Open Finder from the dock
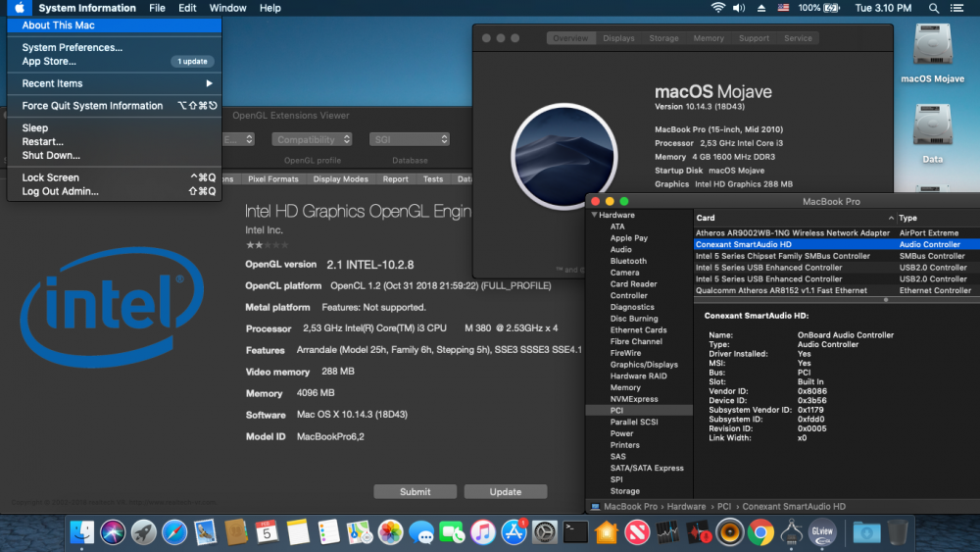 pos(82,532)
